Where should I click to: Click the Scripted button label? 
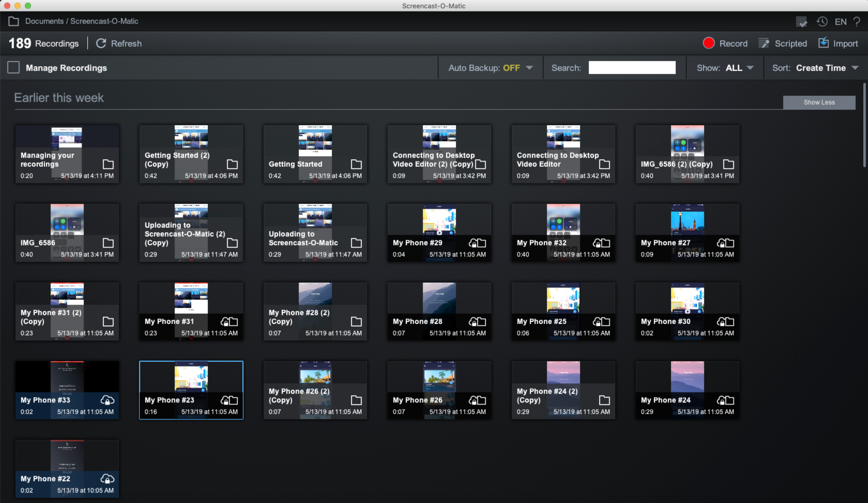790,43
